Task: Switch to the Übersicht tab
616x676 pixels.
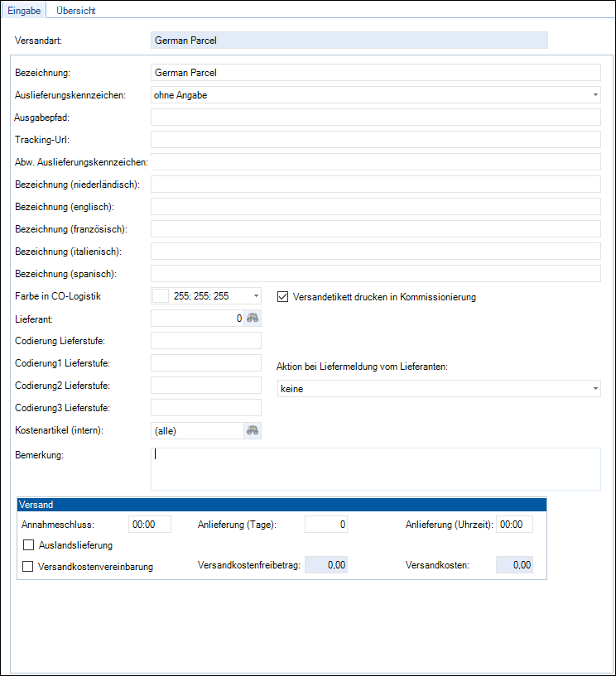Action: click(75, 11)
